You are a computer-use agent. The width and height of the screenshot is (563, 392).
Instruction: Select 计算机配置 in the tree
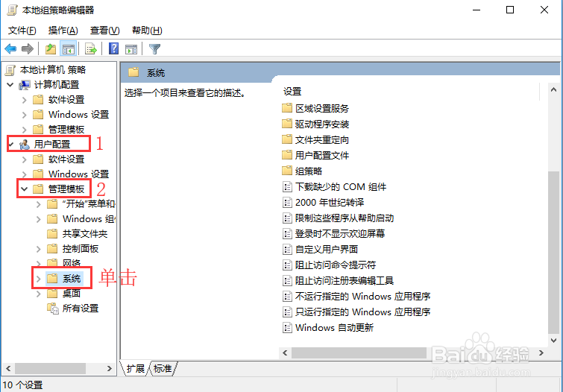[x=57, y=85]
